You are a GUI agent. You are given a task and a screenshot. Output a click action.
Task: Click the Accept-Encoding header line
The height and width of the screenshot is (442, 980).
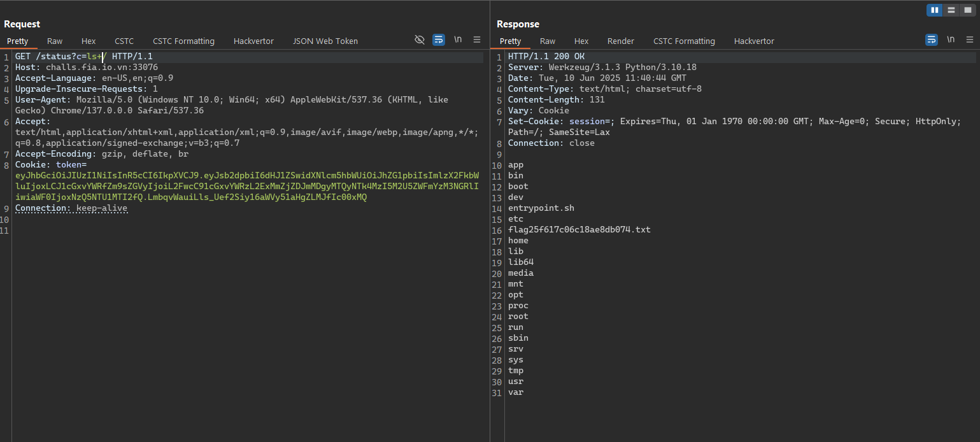pyautogui.click(x=102, y=153)
